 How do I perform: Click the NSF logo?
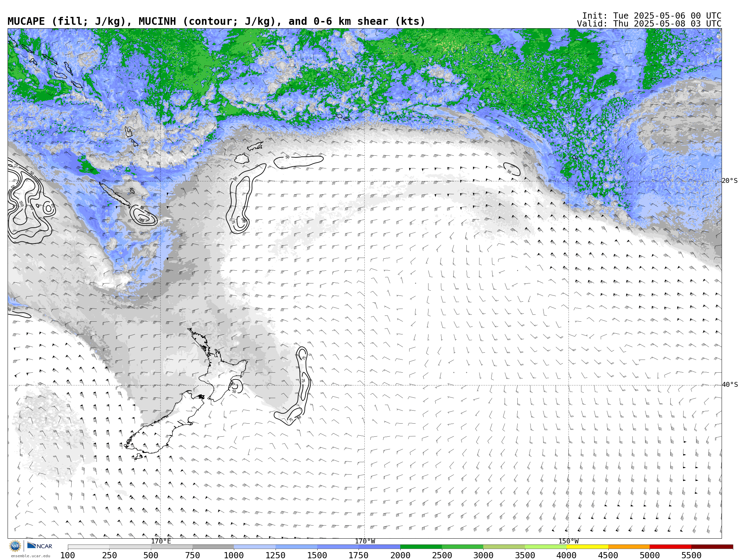(x=15, y=546)
